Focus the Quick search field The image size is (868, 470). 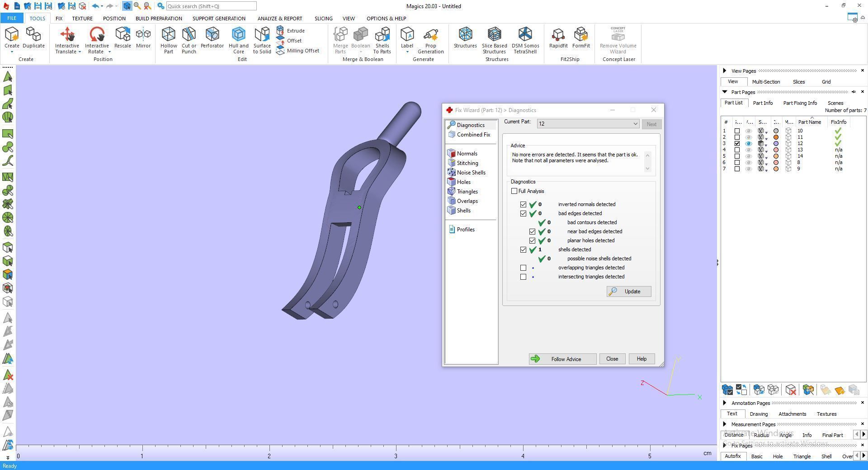point(211,6)
